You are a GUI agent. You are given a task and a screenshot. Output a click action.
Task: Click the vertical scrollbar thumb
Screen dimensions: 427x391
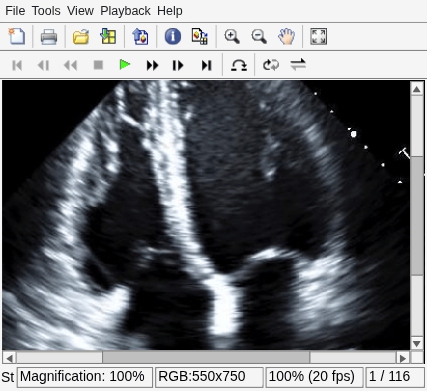(417, 215)
